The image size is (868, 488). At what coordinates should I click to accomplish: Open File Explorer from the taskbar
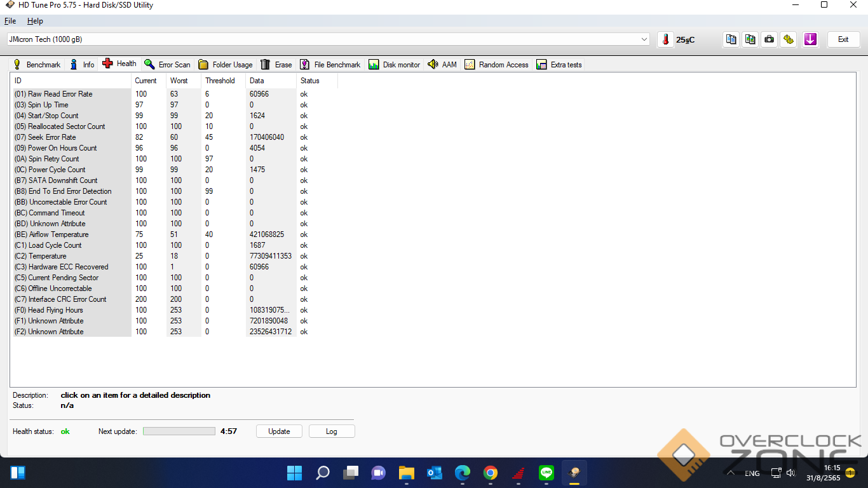[407, 473]
